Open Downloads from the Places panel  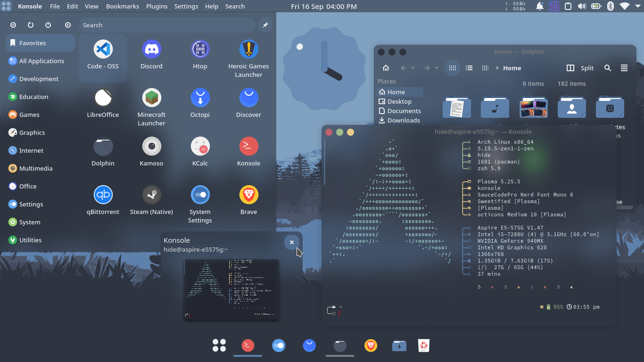(403, 120)
